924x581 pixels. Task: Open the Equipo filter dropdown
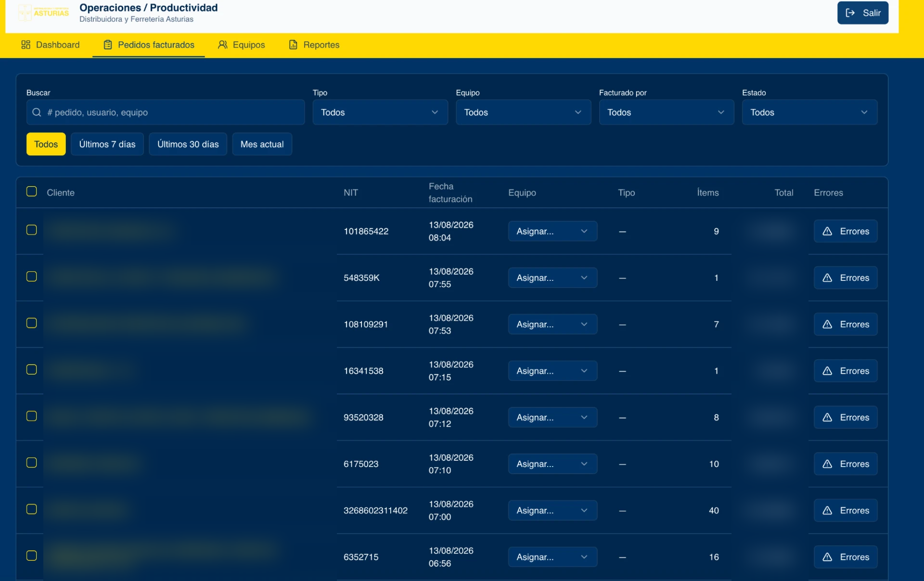click(523, 113)
